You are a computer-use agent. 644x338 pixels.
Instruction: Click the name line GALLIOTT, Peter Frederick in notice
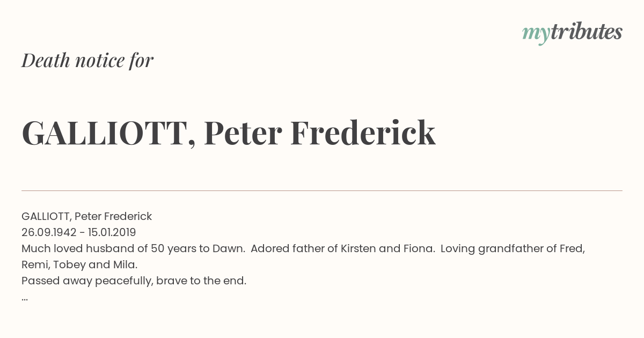coord(87,216)
